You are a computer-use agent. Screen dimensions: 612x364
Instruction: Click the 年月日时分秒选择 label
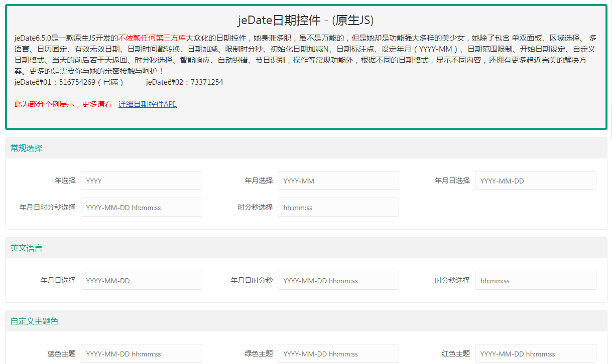(48, 207)
